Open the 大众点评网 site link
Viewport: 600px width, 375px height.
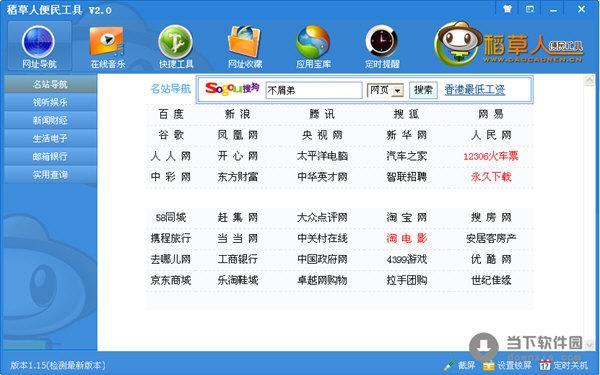(322, 217)
